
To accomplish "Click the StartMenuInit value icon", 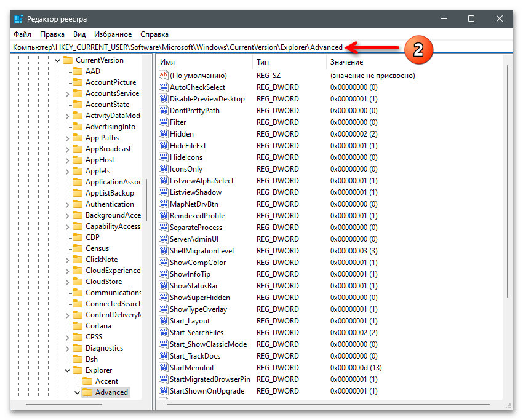I will (x=164, y=367).
